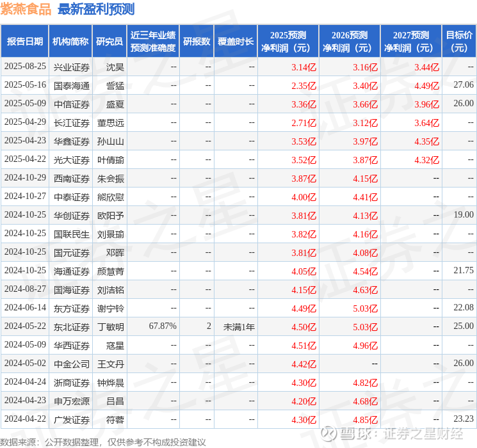The image size is (477, 448).
Task: Click 3.14亿 in 兴业证券 row
Action: [303, 67]
